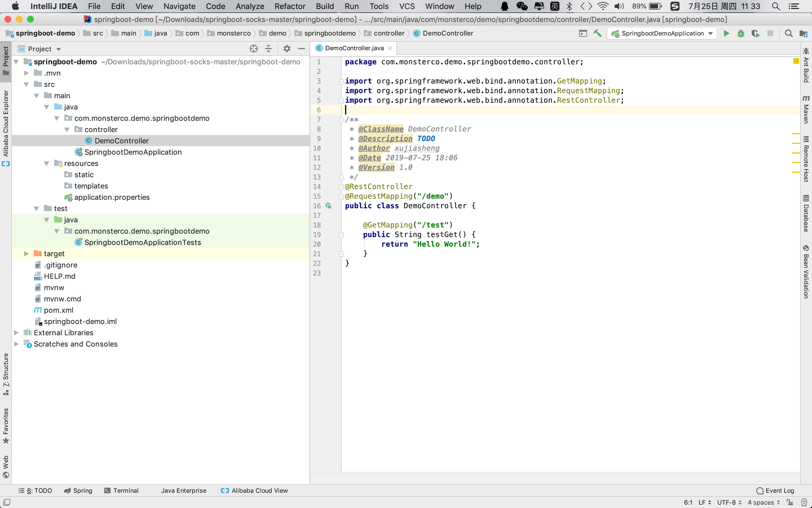The image size is (812, 508).
Task: Open Maven side tool window
Action: pos(806,109)
